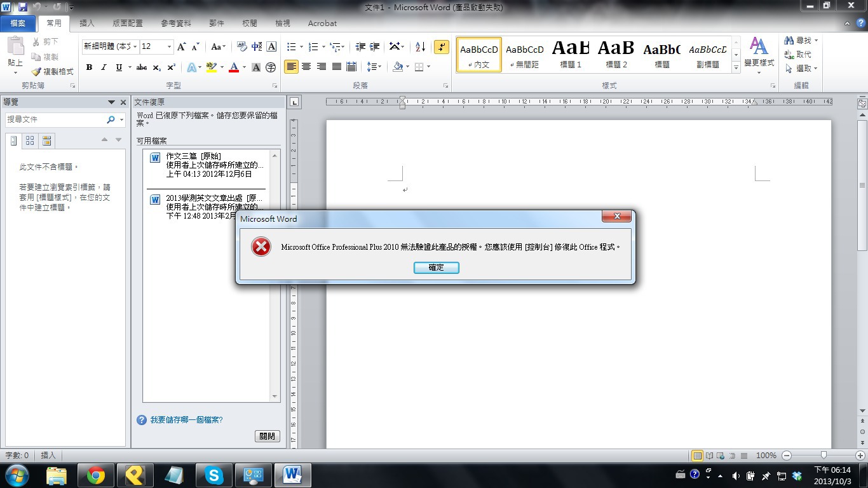Image resolution: width=868 pixels, height=488 pixels.
Task: Click the Clear Formatting icon
Action: click(241, 46)
